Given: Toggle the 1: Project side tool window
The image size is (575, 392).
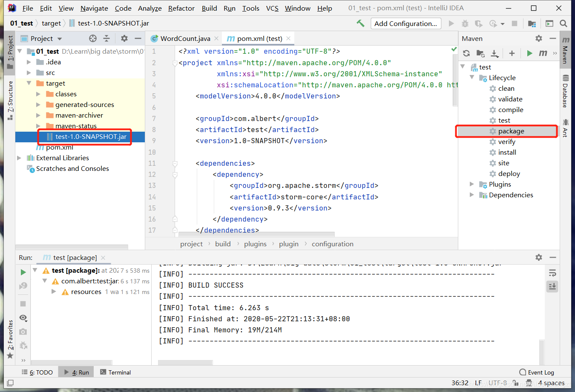Looking at the screenshot, I should pyautogui.click(x=10, y=52).
